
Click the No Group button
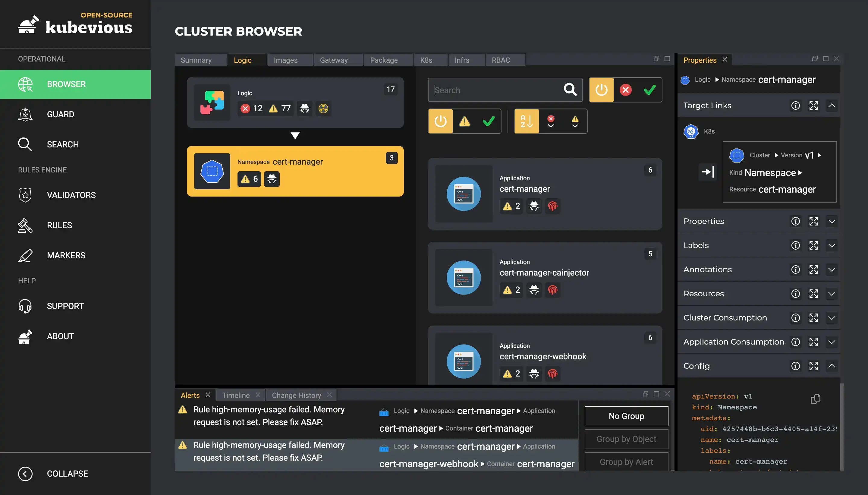pos(626,416)
